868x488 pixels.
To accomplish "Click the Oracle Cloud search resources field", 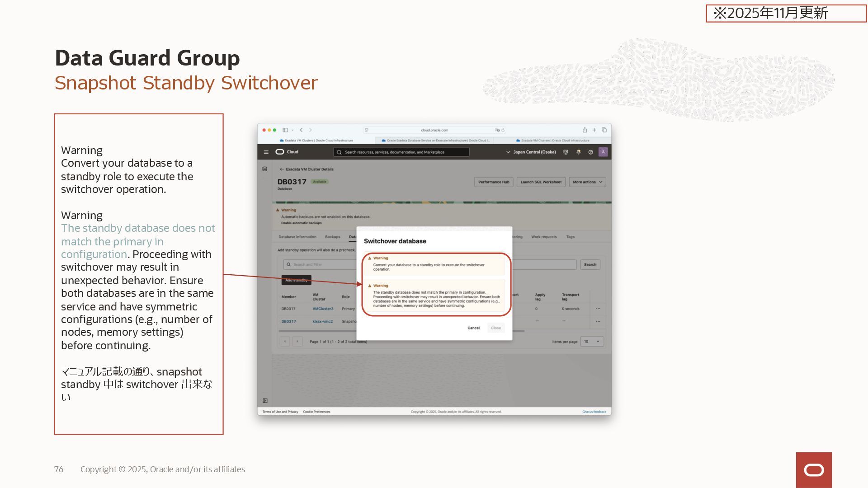I will [401, 152].
